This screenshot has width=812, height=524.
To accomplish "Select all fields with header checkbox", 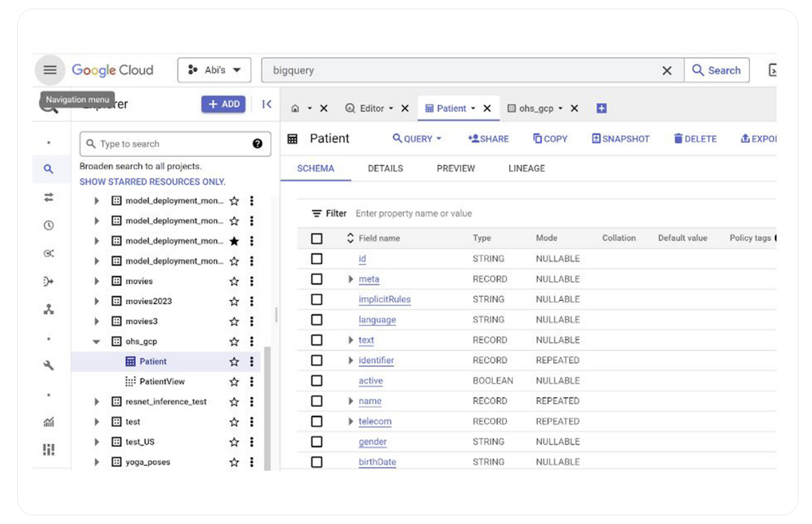I will 317,238.
